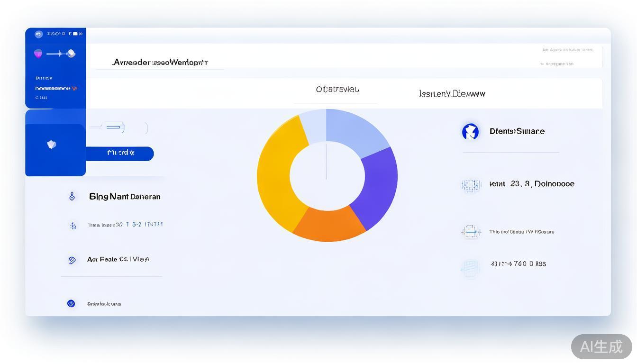Switch to the Issiteny Dlemww tab

click(452, 94)
